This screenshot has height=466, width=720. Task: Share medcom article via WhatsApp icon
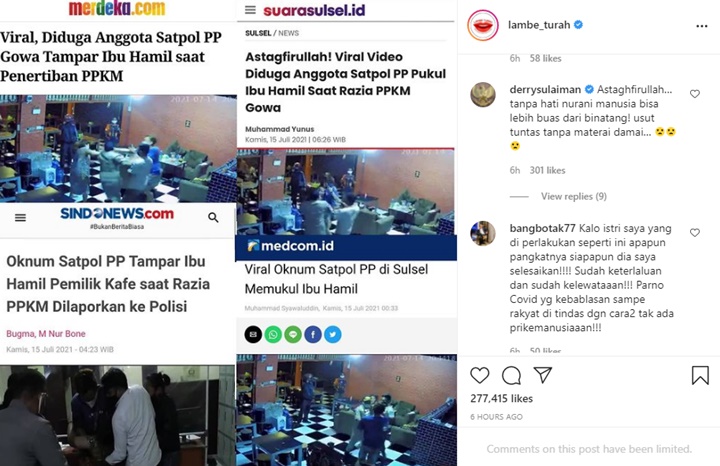[273, 335]
